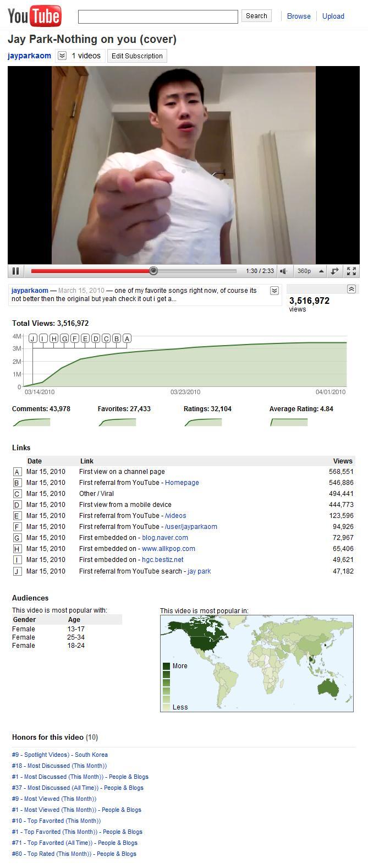Click the world popularity map
Screen dimensions: 368x868
click(257, 663)
